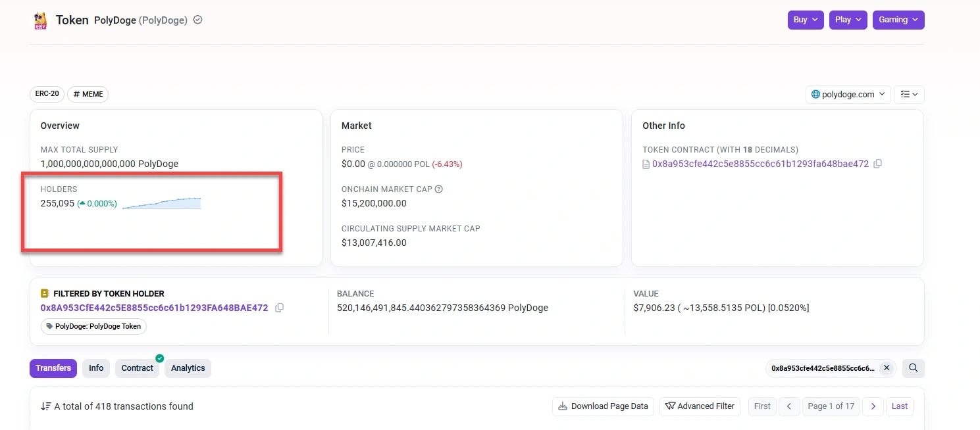The height and width of the screenshot is (430, 980).
Task: Switch to the Info tab
Action: (x=95, y=368)
